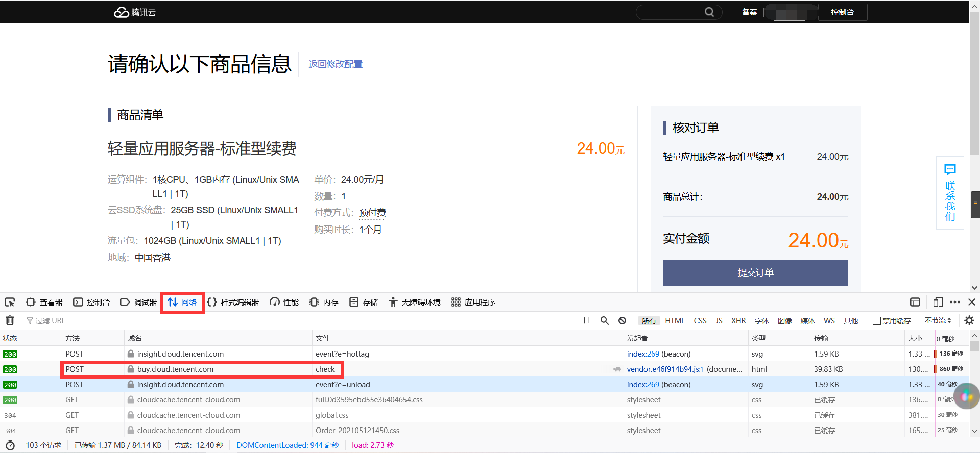980x453 pixels.
Task: Sort by 传输 column header
Action: point(858,338)
